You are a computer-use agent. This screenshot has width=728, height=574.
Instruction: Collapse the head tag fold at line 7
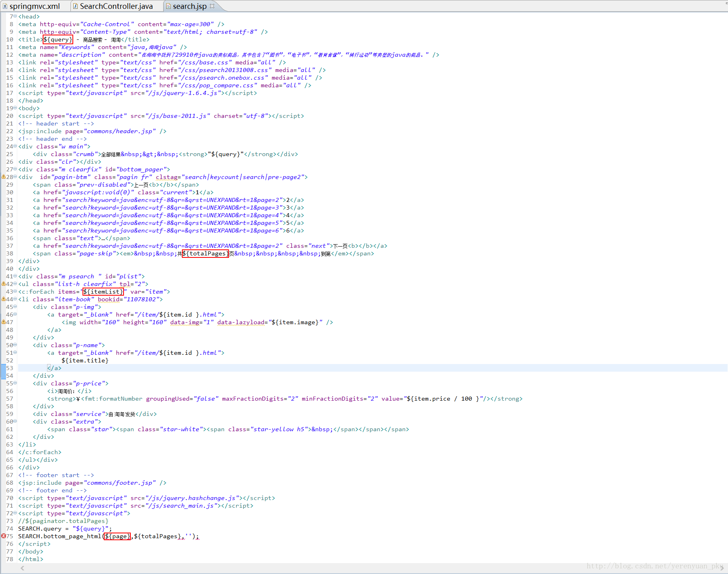(15, 16)
